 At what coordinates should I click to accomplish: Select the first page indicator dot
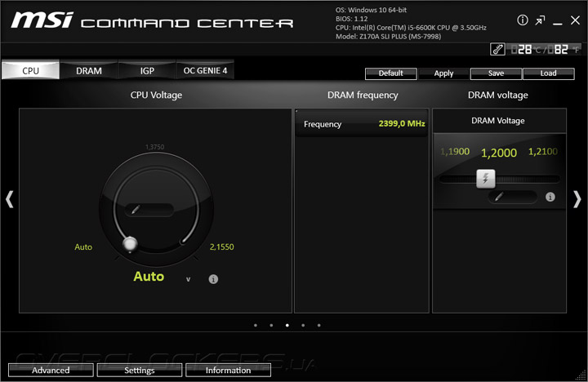(x=256, y=325)
